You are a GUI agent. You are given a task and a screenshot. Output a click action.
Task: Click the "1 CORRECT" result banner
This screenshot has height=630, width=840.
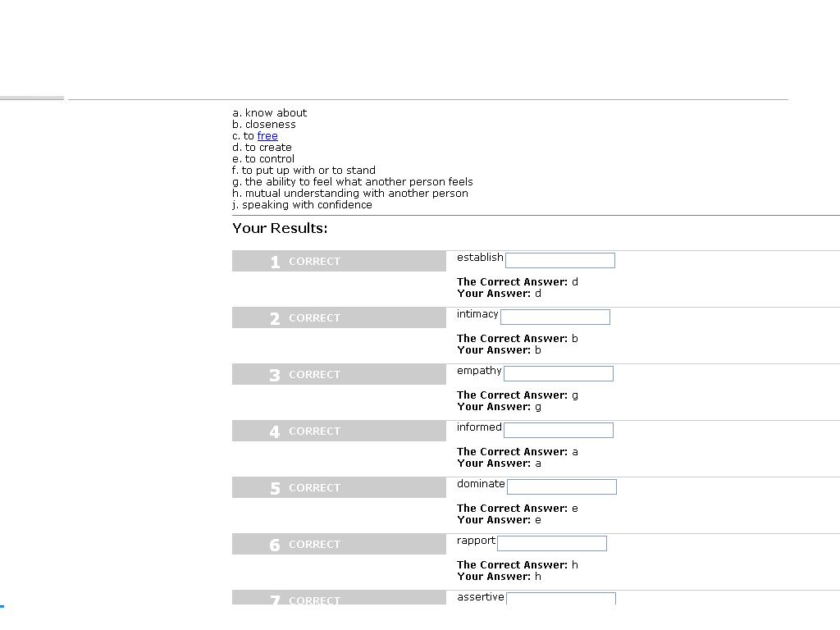click(339, 261)
